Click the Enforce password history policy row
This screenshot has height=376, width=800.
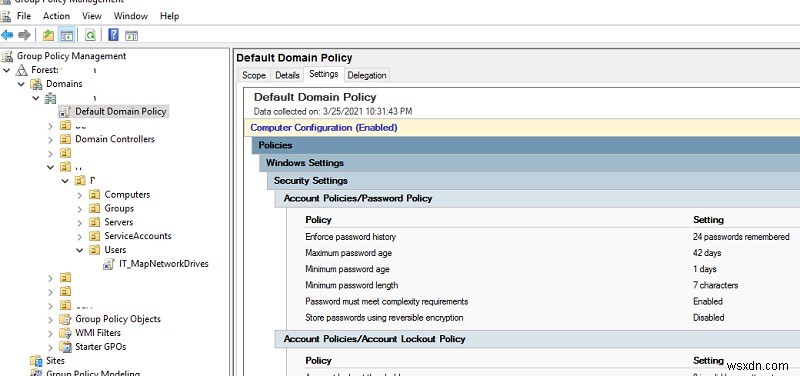(553, 237)
